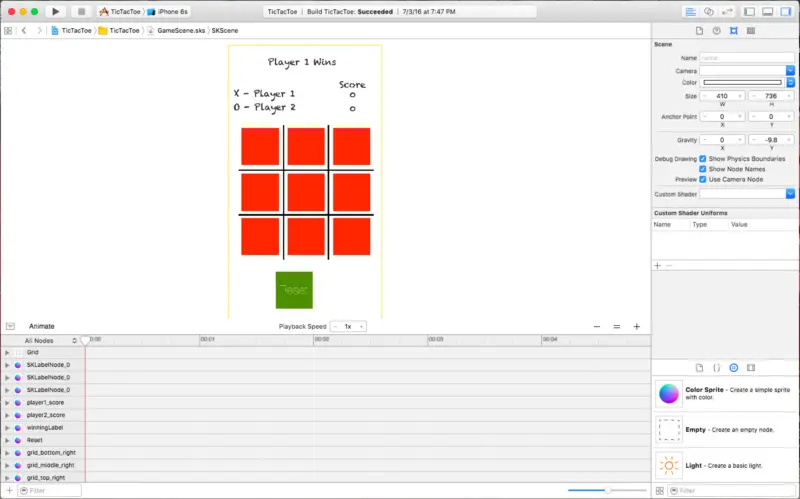Image resolution: width=800 pixels, height=499 pixels.
Task: Click the scene Name field
Action: pyautogui.click(x=747, y=58)
